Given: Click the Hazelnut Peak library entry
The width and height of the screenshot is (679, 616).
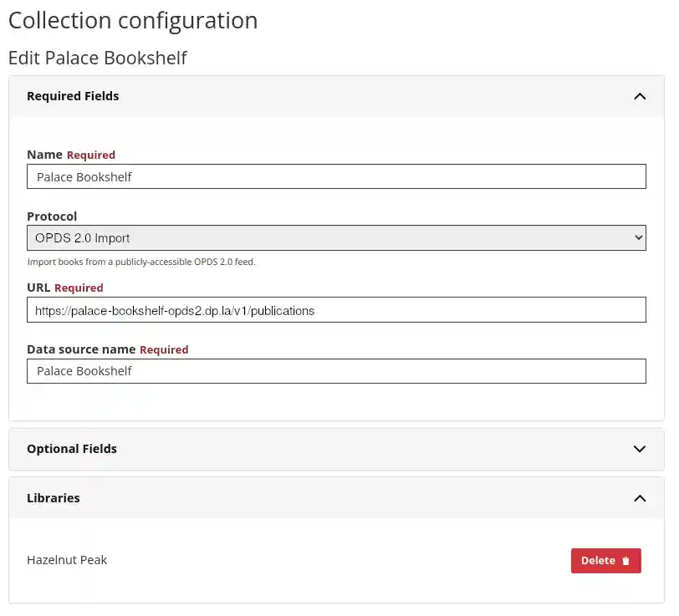Looking at the screenshot, I should (x=67, y=560).
